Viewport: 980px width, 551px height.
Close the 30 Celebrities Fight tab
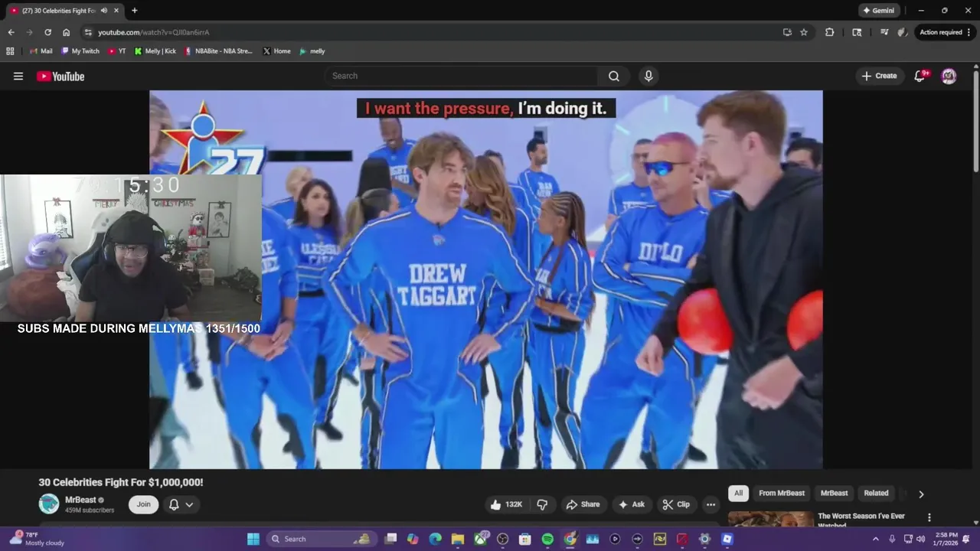click(x=116, y=11)
